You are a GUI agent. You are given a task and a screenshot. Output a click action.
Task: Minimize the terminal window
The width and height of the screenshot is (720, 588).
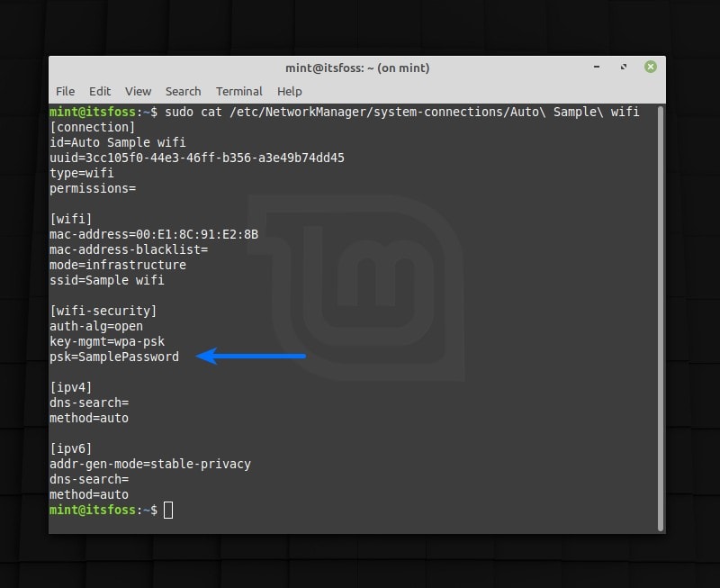click(x=597, y=67)
